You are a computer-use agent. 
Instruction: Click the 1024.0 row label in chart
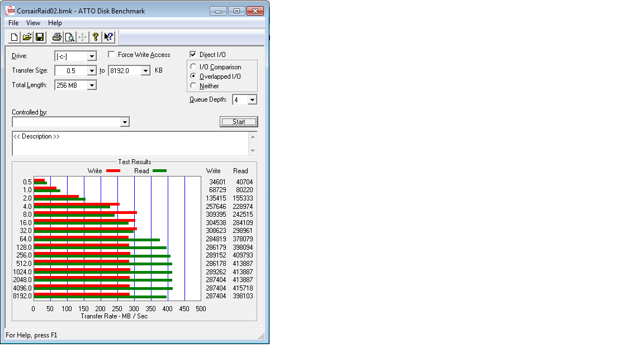22,271
